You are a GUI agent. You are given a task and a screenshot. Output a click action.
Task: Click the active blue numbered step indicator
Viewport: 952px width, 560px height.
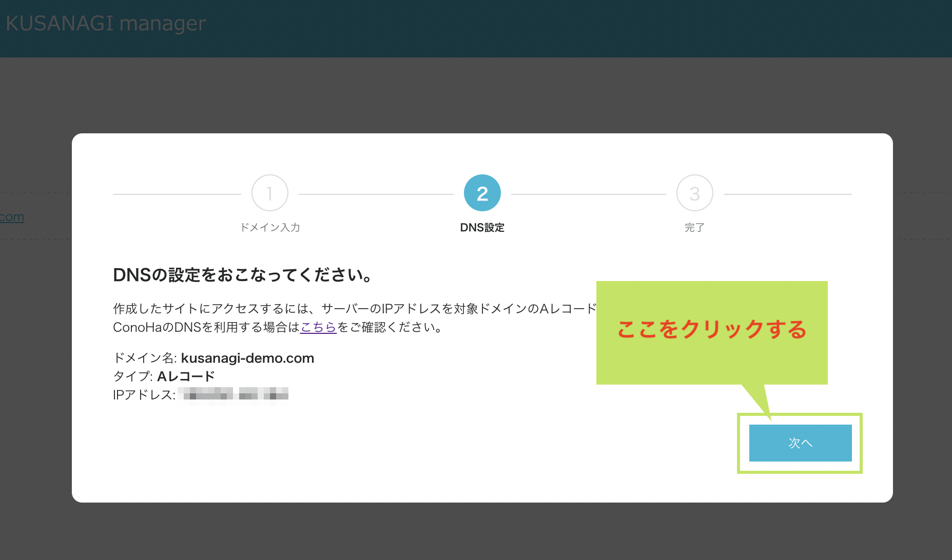pyautogui.click(x=482, y=193)
